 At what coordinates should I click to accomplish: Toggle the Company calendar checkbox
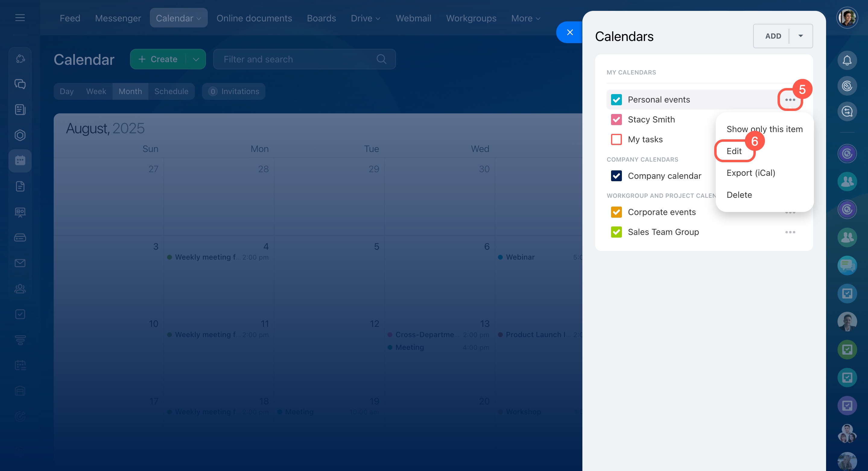[616, 176]
